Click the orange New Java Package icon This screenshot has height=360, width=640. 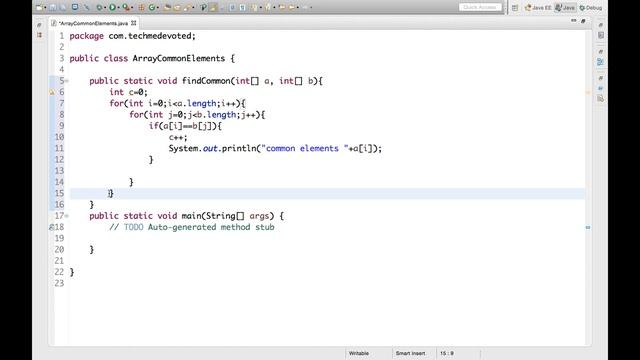tap(142, 7)
